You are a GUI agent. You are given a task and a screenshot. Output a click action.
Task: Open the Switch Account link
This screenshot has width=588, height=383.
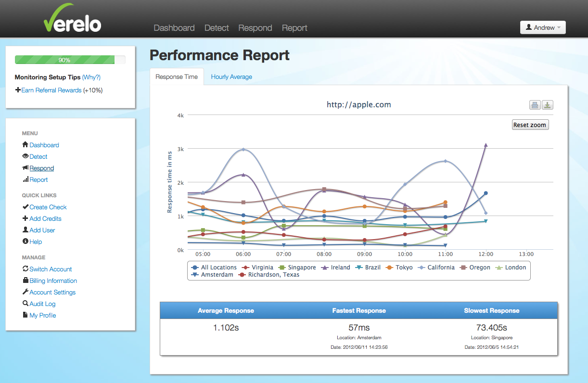(51, 269)
